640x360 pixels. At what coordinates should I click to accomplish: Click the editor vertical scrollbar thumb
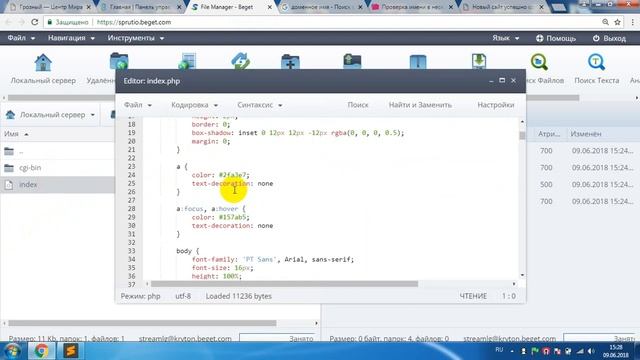click(522, 136)
